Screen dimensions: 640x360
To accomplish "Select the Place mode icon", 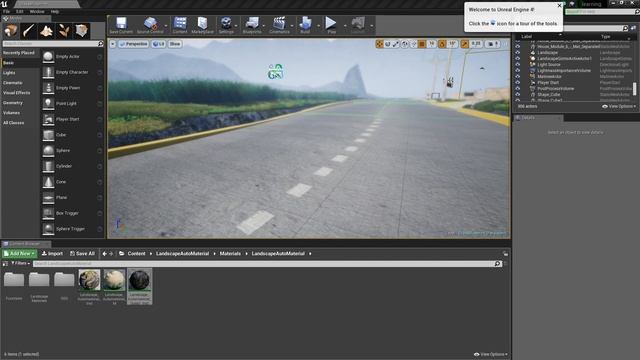I will coord(11,31).
